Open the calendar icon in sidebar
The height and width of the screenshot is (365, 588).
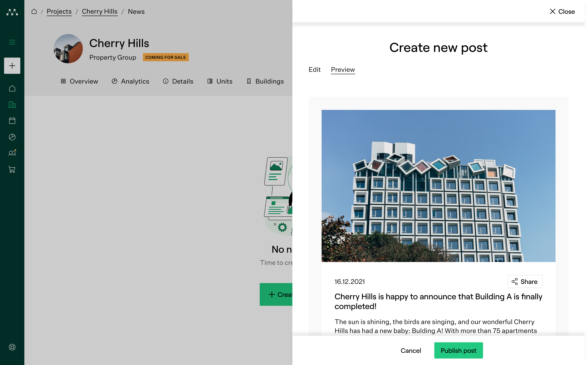coord(12,121)
